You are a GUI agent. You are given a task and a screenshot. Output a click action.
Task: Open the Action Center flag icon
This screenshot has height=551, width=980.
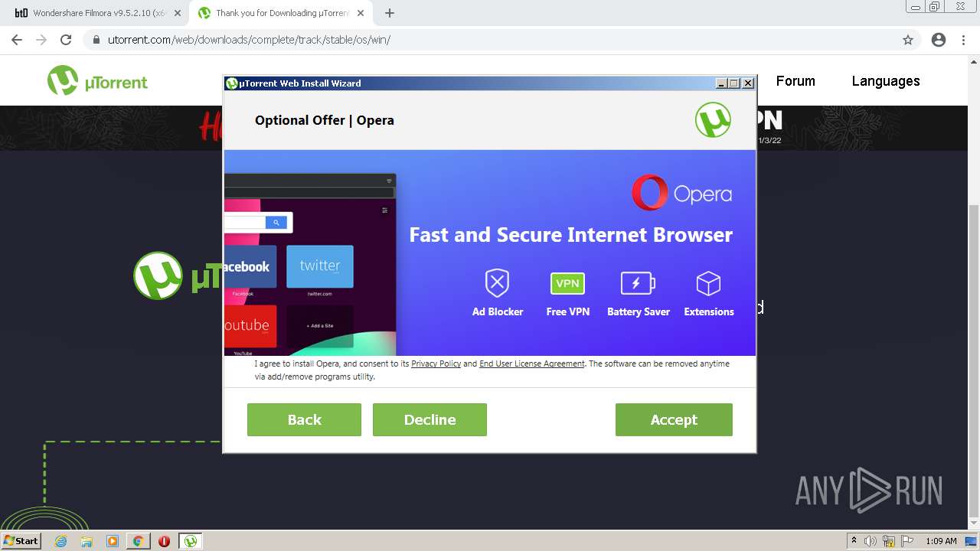[x=907, y=541]
